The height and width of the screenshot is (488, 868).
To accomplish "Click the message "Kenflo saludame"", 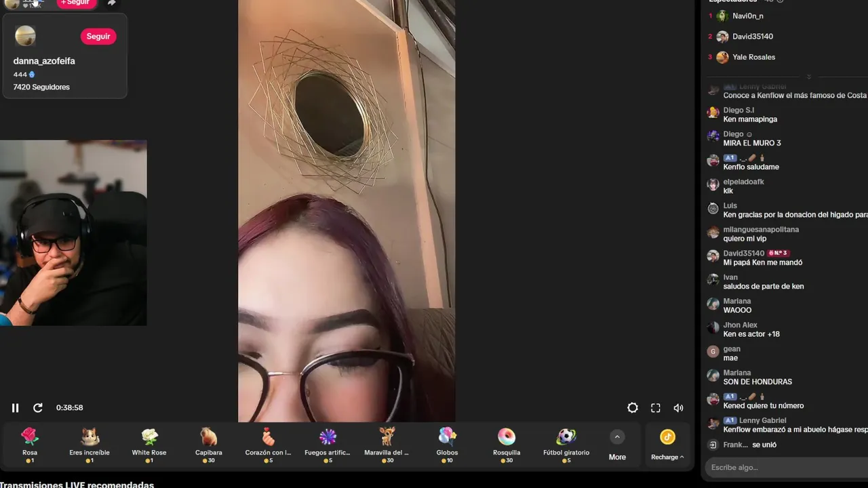I will (x=751, y=167).
